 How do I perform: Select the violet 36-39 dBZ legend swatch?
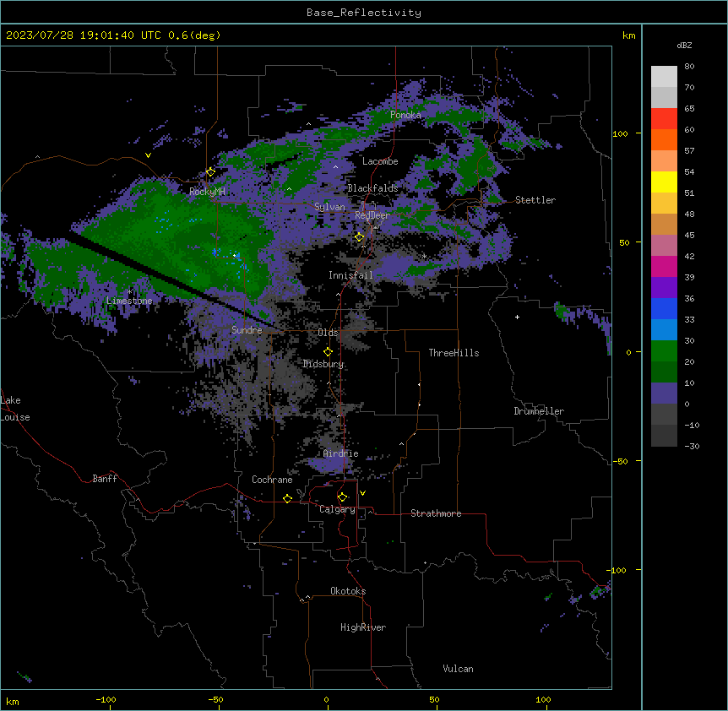664,288
